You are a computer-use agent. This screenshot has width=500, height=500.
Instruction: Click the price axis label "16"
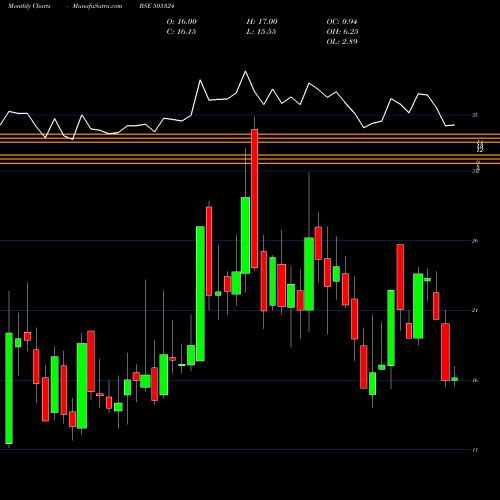coord(475,380)
